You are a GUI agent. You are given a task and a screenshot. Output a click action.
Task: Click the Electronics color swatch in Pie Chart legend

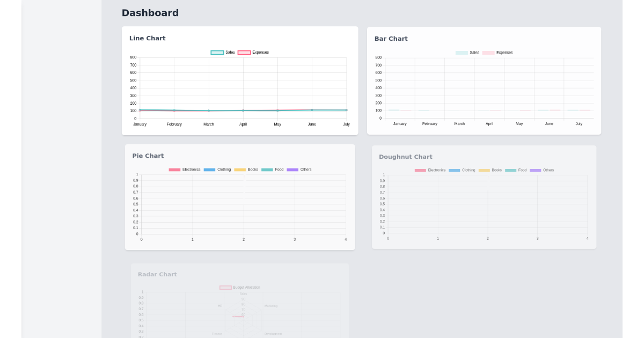174,169
